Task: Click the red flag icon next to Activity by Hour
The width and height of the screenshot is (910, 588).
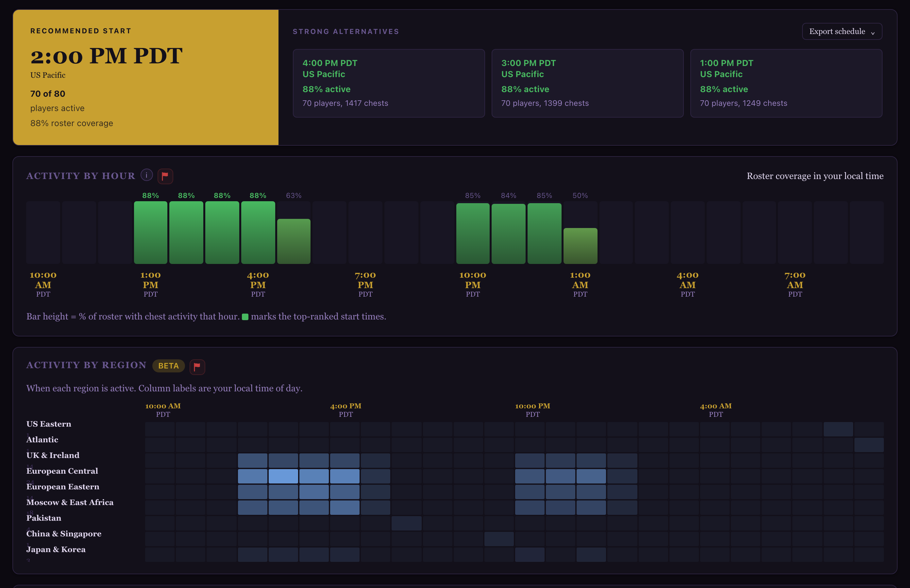Action: tap(165, 176)
